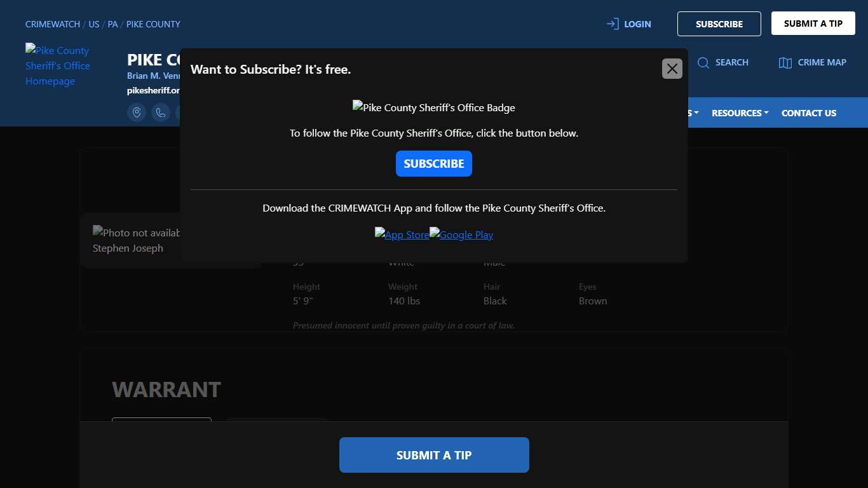
Task: Expand the Resources dropdown menu
Action: pyautogui.click(x=740, y=113)
